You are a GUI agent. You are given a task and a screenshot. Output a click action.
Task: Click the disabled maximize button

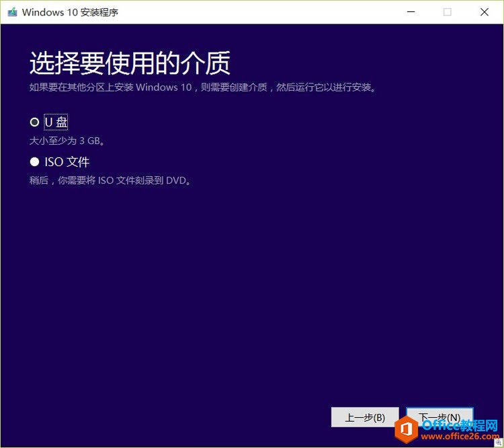click(447, 12)
